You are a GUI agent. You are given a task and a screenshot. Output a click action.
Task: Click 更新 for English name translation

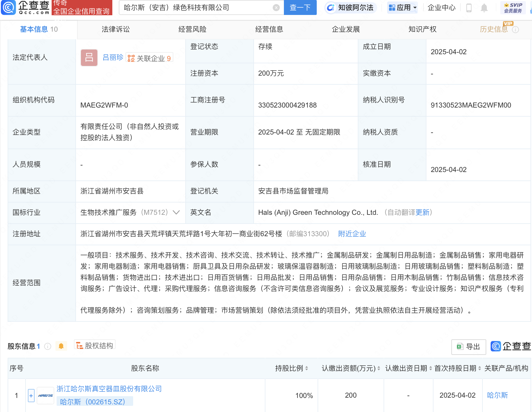(422, 212)
